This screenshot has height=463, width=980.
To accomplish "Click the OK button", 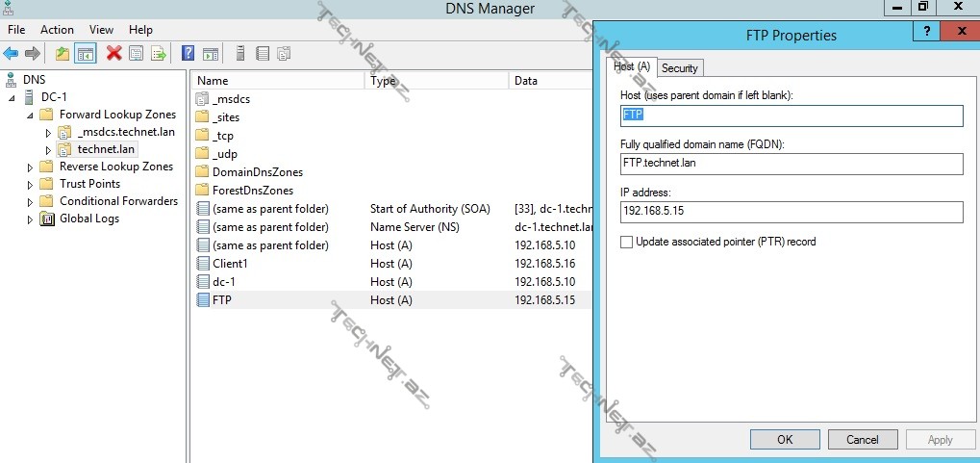I will click(x=784, y=439).
